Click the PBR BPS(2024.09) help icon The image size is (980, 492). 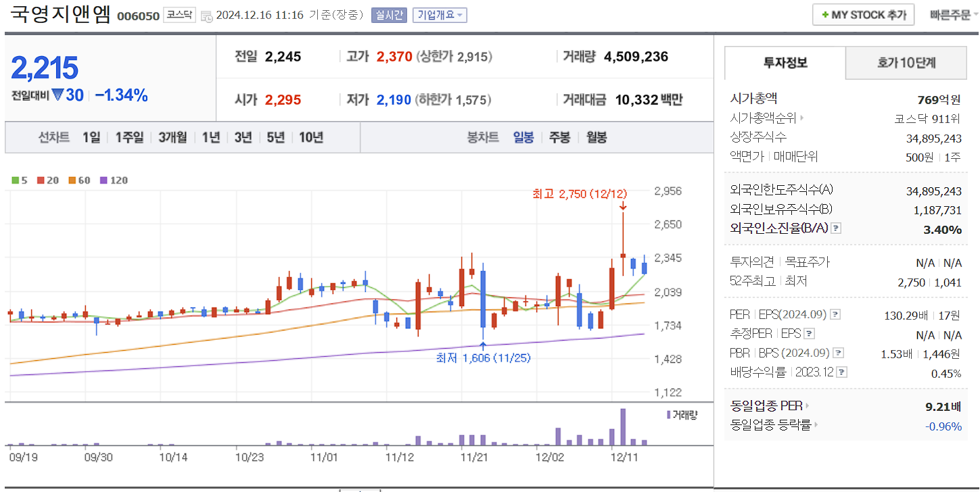coord(839,352)
